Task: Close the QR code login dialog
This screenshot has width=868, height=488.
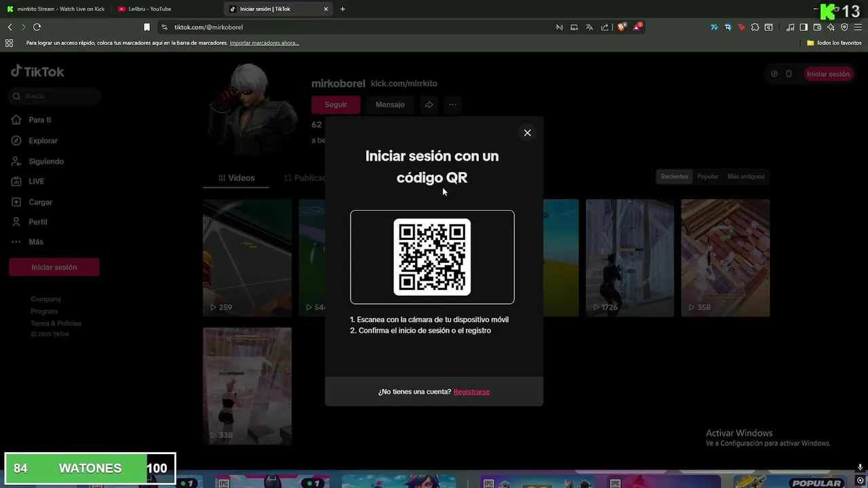Action: pyautogui.click(x=527, y=133)
